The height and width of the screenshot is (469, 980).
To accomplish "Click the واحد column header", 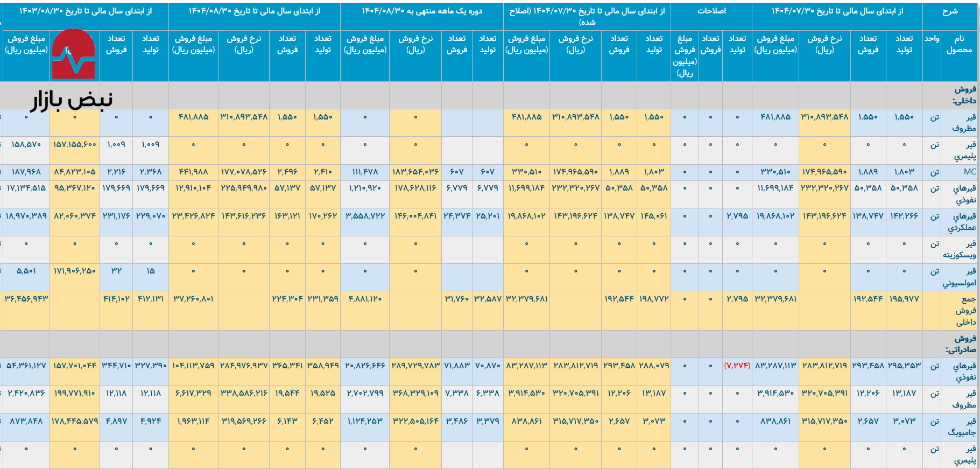I will click(932, 39).
